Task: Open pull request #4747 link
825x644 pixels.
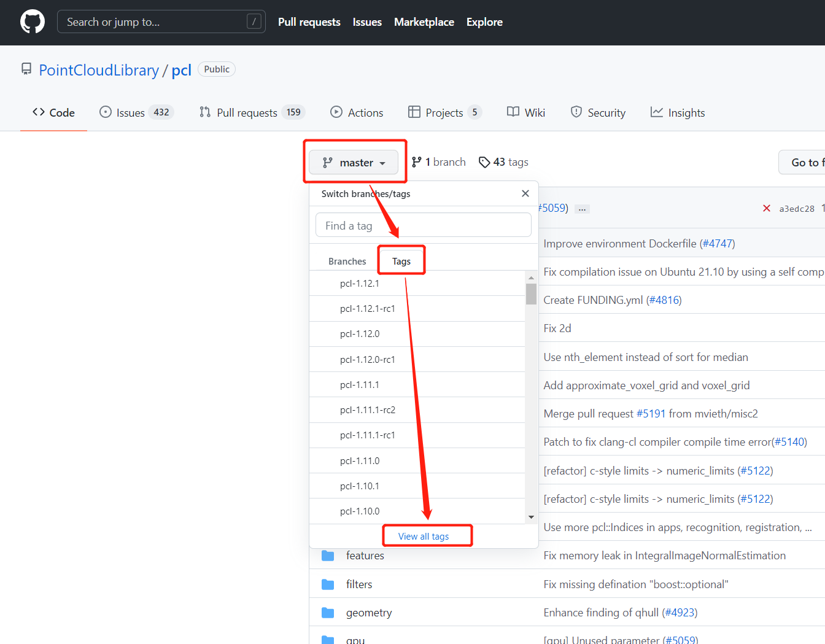Action: click(717, 244)
